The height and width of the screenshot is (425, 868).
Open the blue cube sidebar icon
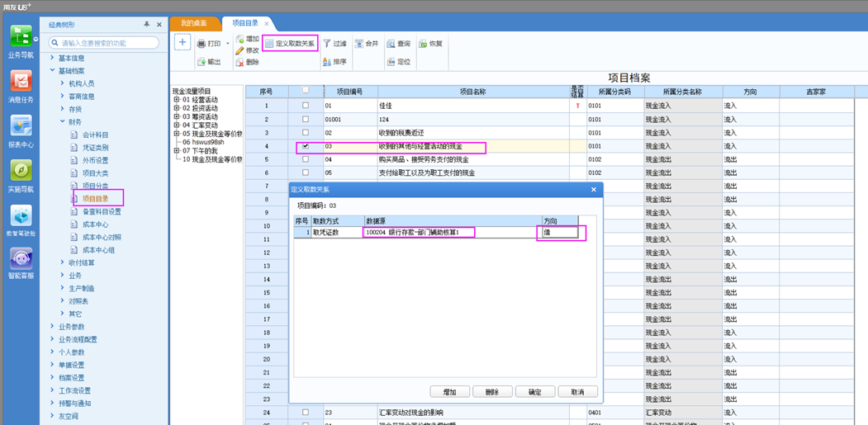pos(21,216)
